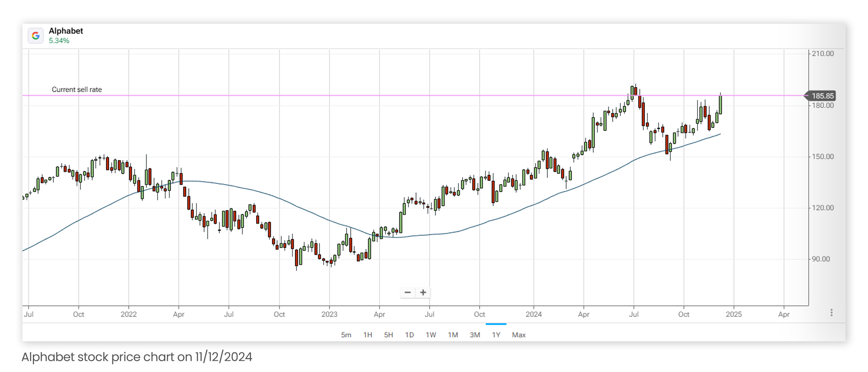Click the 90.00 price axis label
The height and width of the screenshot is (372, 868).
tap(821, 259)
